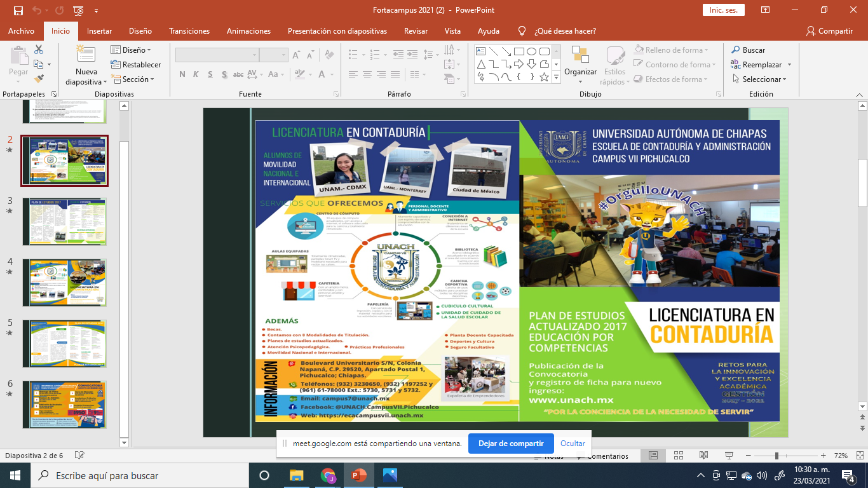Screen dimensions: 868x488
Task: Open the Photos app in taskbar
Action: coord(390,475)
